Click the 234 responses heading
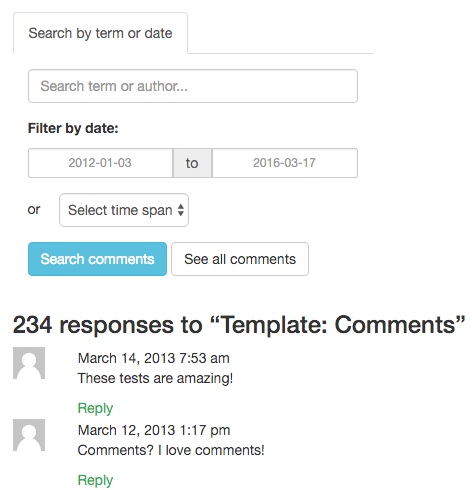The width and height of the screenshot is (472, 490). coord(239,325)
